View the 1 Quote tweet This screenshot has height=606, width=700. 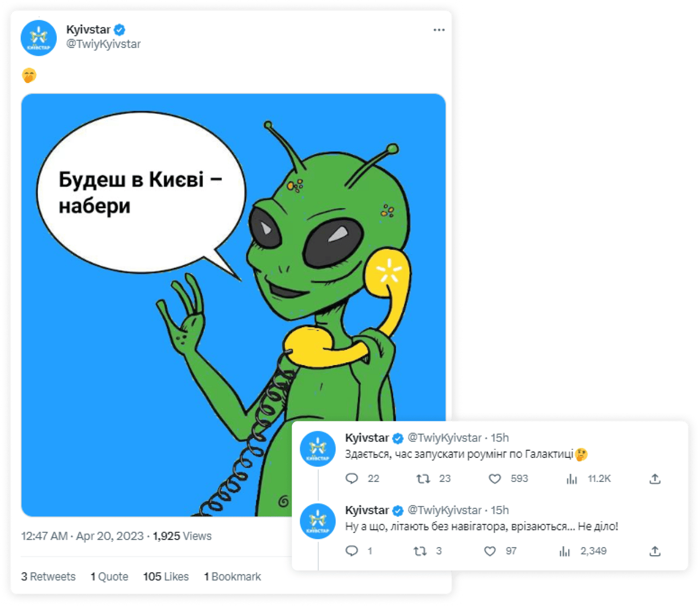(x=109, y=576)
